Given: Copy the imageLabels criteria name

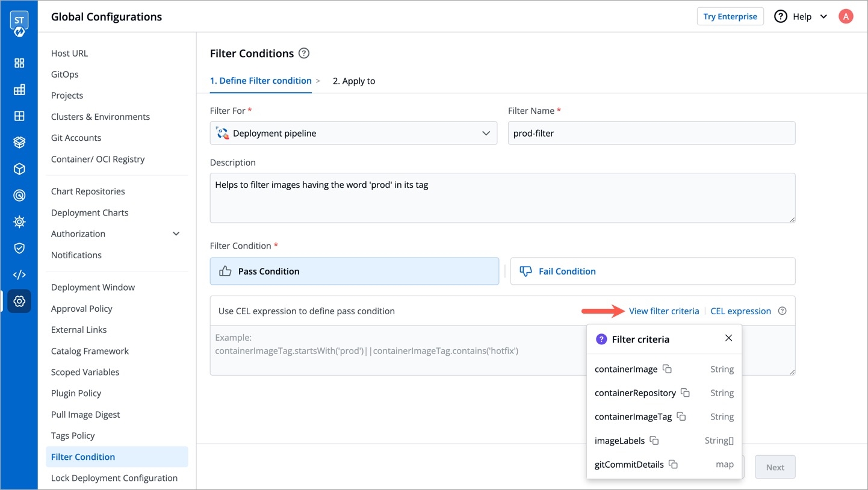Looking at the screenshot, I should point(654,441).
